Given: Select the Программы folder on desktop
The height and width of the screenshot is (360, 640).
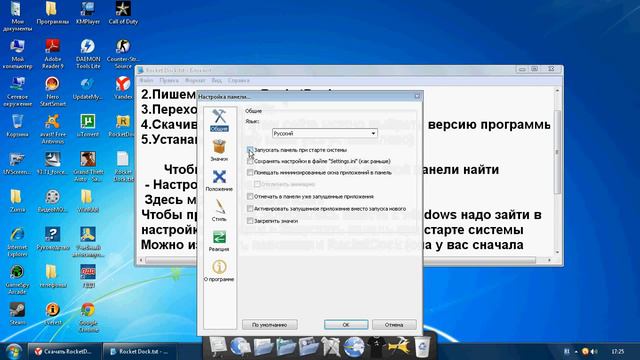Looking at the screenshot, I should tap(52, 13).
